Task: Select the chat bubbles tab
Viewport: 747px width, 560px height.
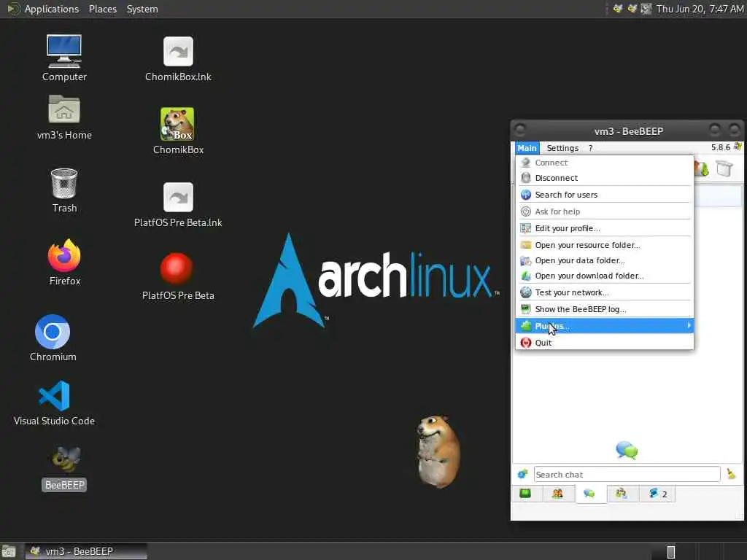Action: click(589, 494)
